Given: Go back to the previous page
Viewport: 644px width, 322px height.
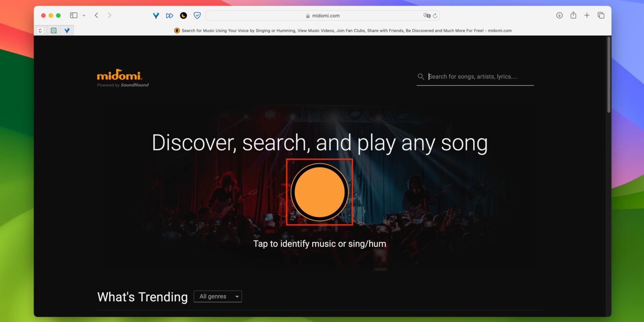Looking at the screenshot, I should tap(97, 15).
